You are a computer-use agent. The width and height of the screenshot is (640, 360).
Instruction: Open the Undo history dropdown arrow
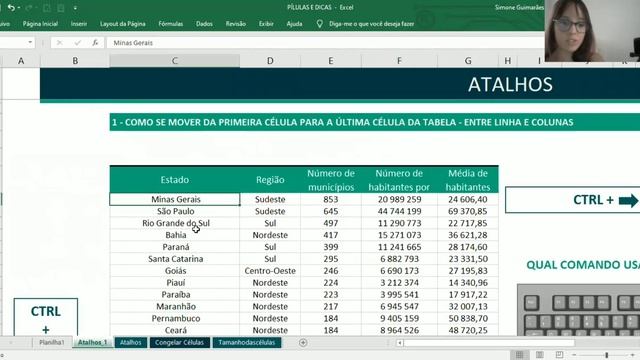[x=19, y=8]
